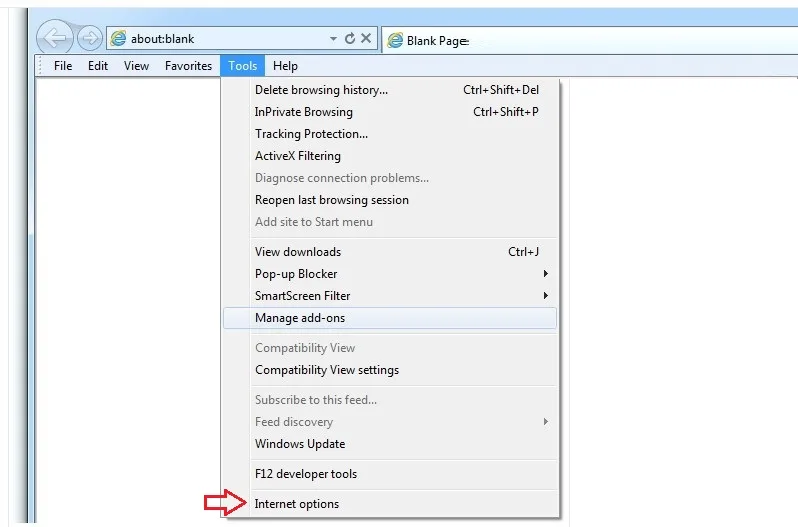Click the IE page icon beside about:blank
798x527 pixels.
click(119, 38)
